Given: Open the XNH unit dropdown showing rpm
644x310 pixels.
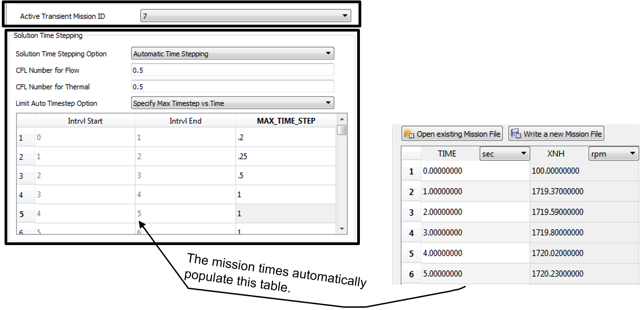Looking at the screenshot, I should [613, 154].
